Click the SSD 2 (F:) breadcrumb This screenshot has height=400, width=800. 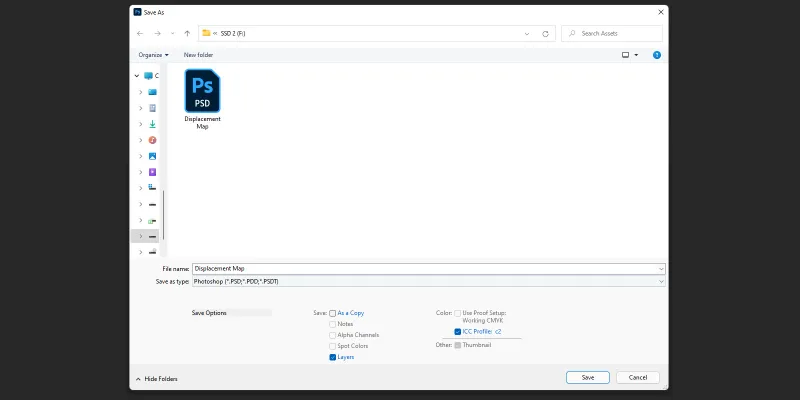pyautogui.click(x=233, y=34)
